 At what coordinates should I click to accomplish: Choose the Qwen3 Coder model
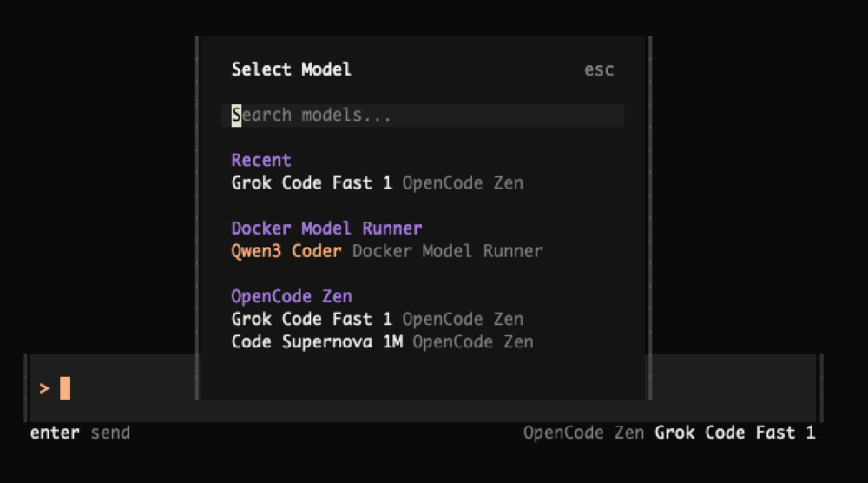coord(286,251)
